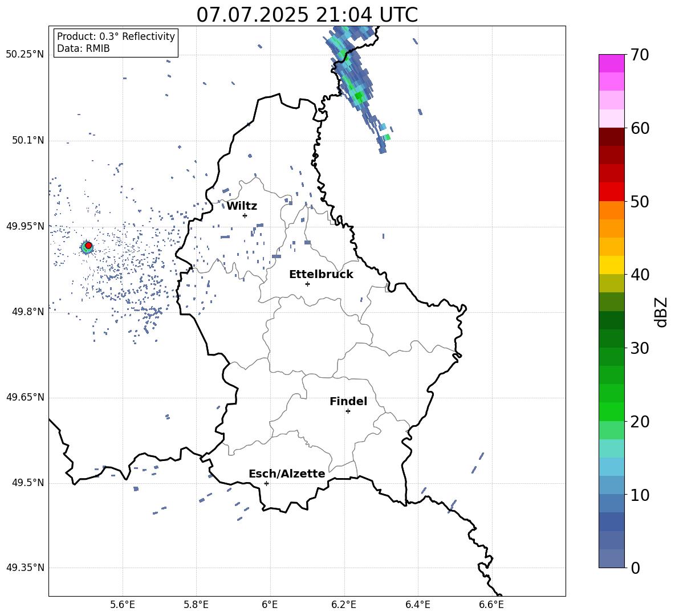675x616 pixels.
Task: Click the yellow swatch above 40 dBZ
Action: point(611,265)
